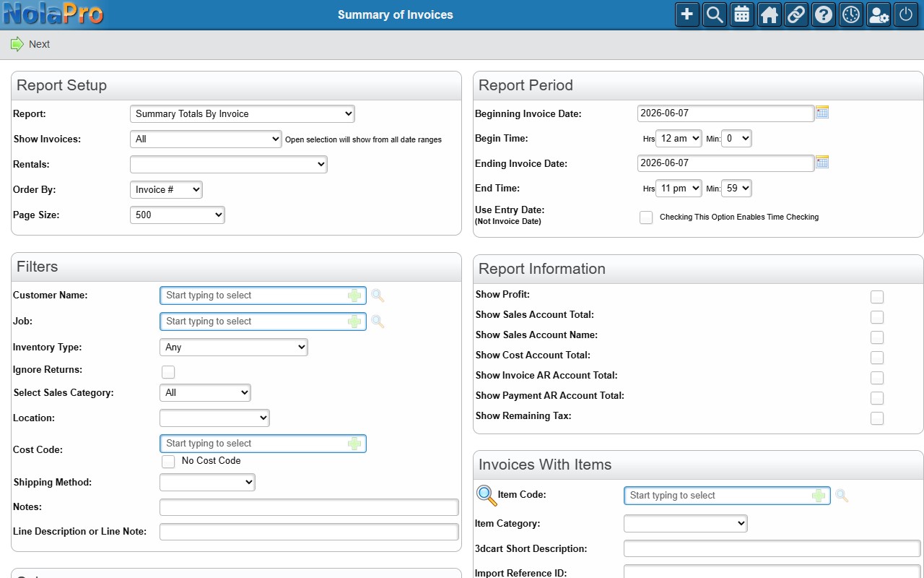This screenshot has width=924, height=578.
Task: Check the No Cost Code box
Action: coord(168,462)
